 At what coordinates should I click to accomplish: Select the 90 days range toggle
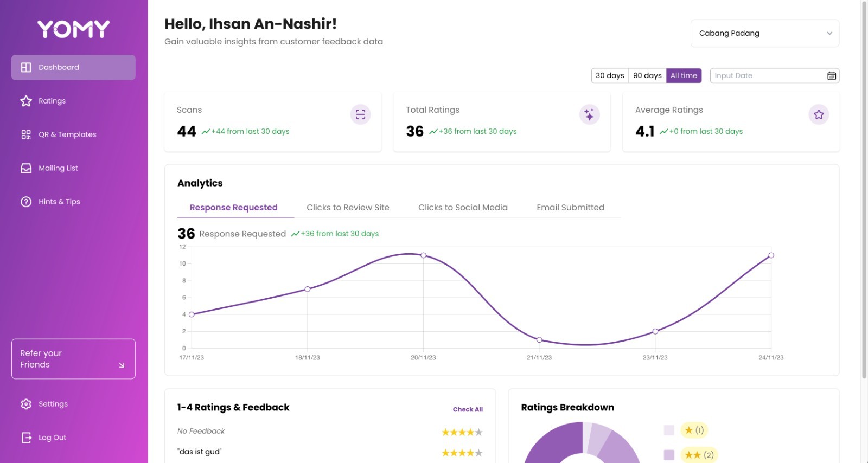pyautogui.click(x=647, y=76)
